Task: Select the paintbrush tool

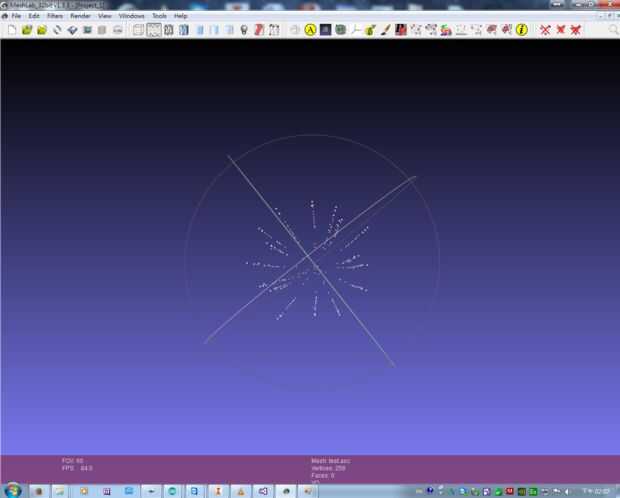Action: (386, 30)
